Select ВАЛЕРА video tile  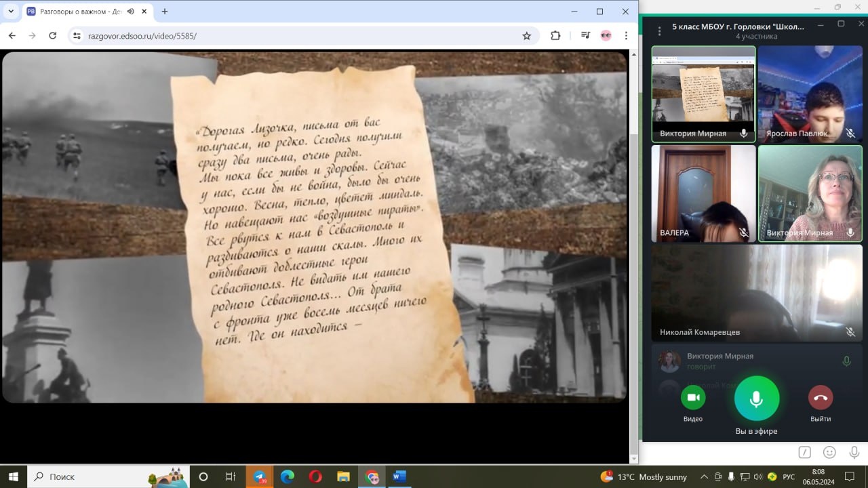coord(703,193)
